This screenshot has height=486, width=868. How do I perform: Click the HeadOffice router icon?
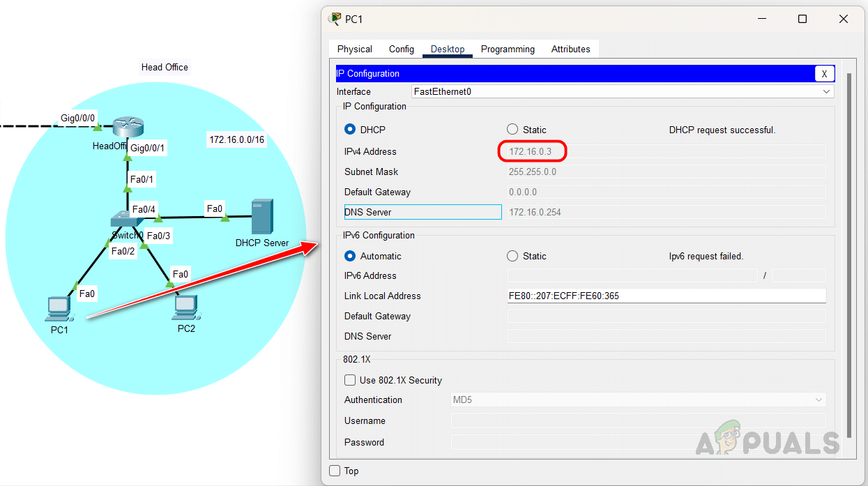click(128, 127)
